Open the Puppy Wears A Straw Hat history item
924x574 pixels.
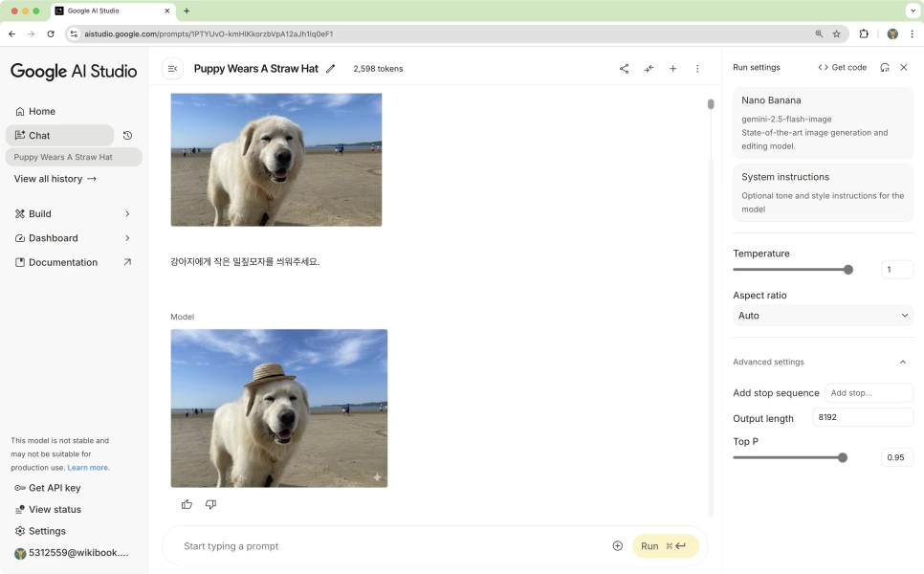[x=74, y=157]
